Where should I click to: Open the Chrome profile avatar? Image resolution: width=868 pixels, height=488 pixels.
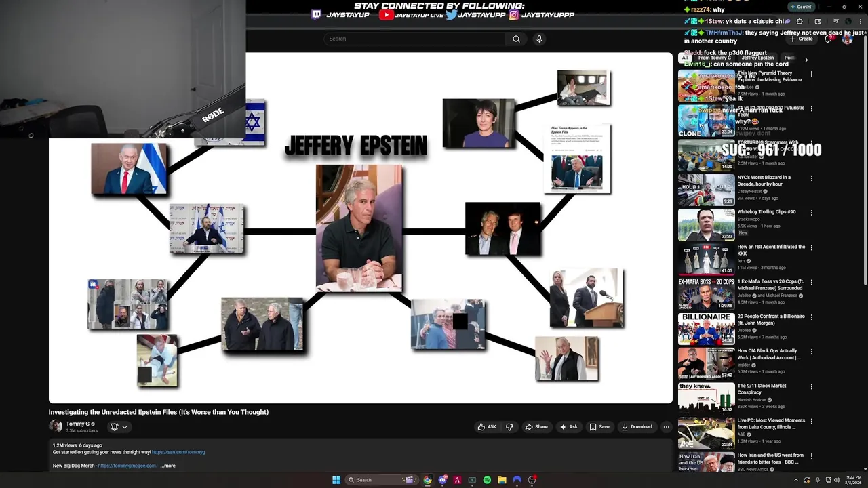[847, 22]
